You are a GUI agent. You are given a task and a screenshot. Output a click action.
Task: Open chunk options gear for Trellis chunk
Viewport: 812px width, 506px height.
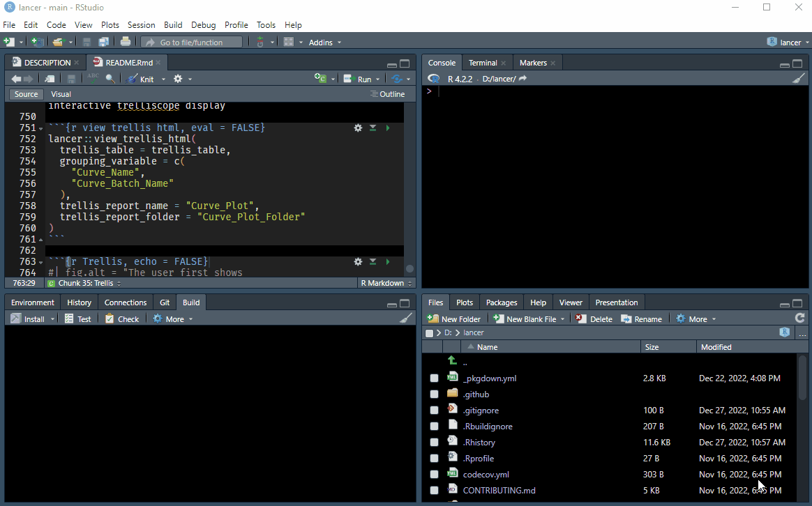pyautogui.click(x=358, y=262)
